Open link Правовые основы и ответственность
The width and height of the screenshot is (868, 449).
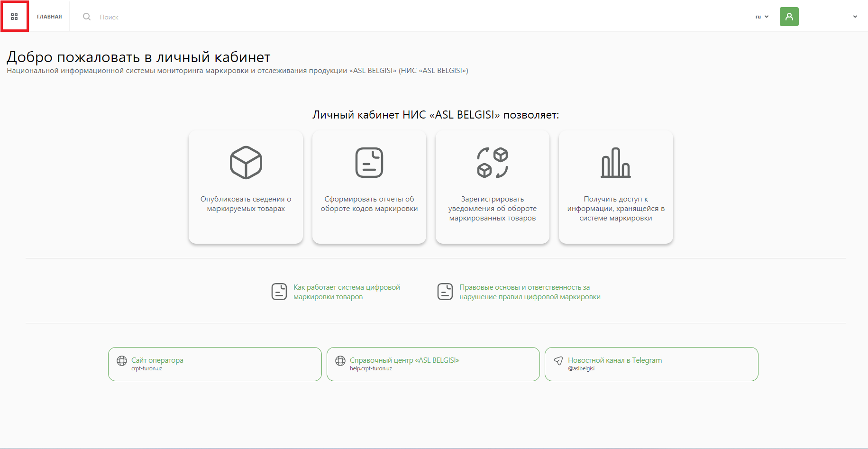click(530, 292)
